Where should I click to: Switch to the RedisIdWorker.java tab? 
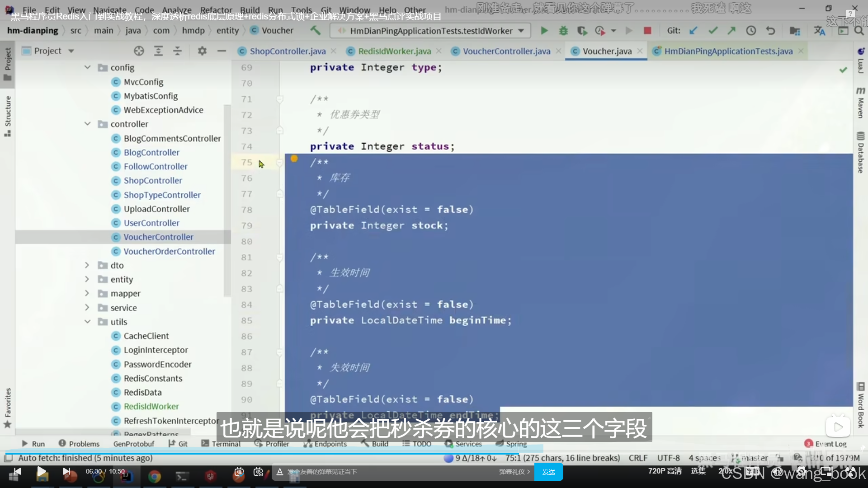(394, 51)
